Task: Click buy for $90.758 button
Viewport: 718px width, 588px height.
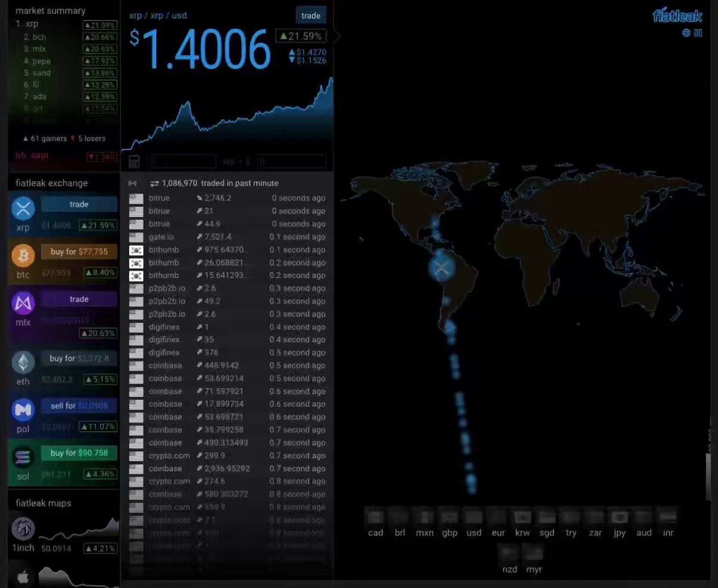Action: (x=79, y=453)
